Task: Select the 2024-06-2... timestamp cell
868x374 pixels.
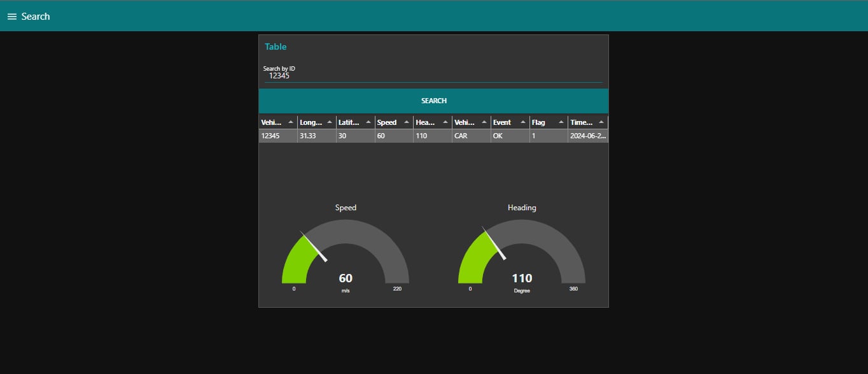Action: click(x=588, y=136)
